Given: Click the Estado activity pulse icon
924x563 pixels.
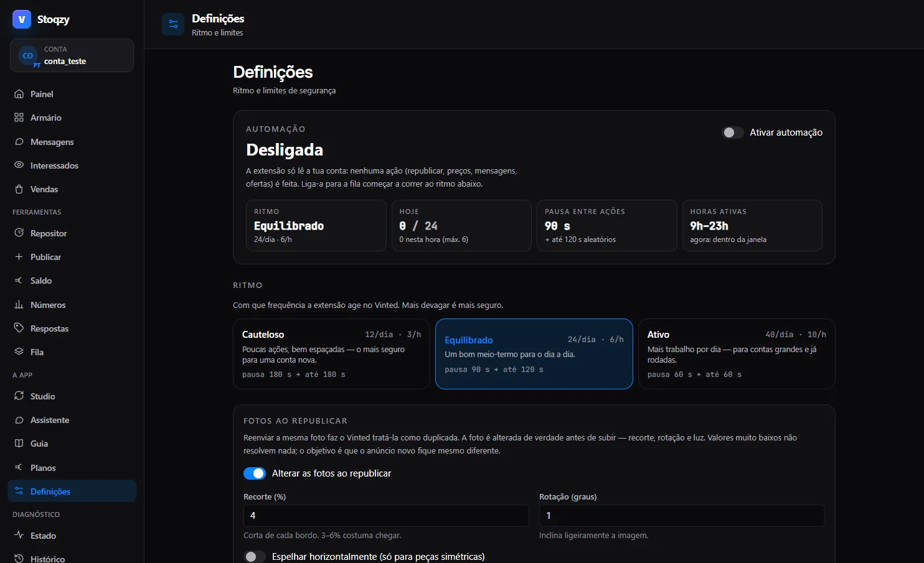Looking at the screenshot, I should tap(19, 536).
